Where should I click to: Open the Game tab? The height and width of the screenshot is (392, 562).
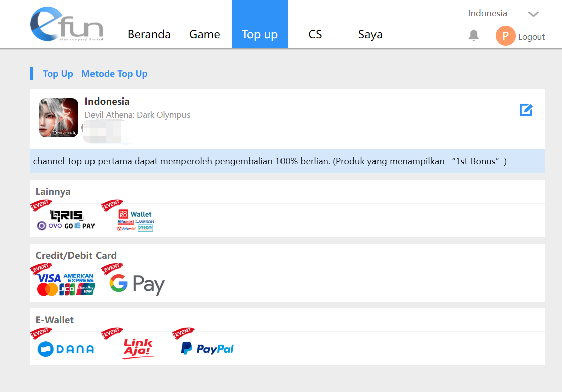(204, 34)
